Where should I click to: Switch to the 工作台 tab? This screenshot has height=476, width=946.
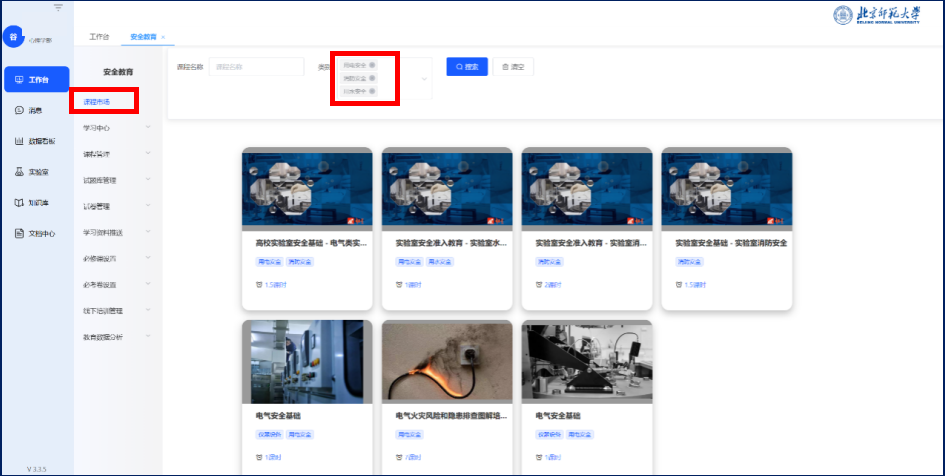(x=98, y=37)
